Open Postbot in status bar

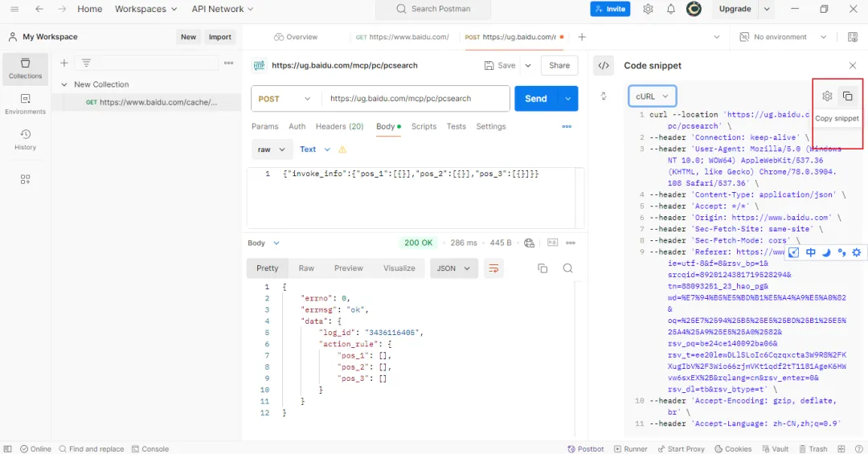[x=586, y=449]
